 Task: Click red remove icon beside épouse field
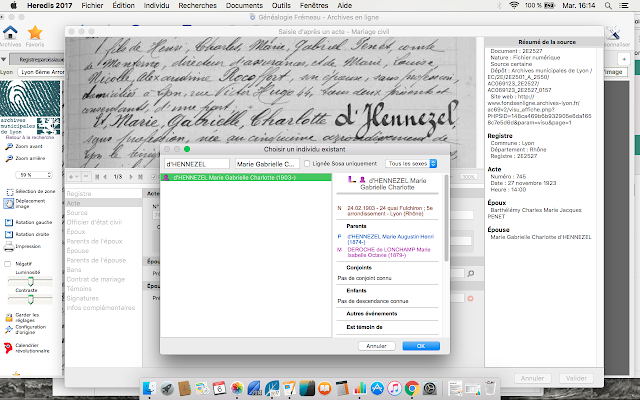coord(470,299)
